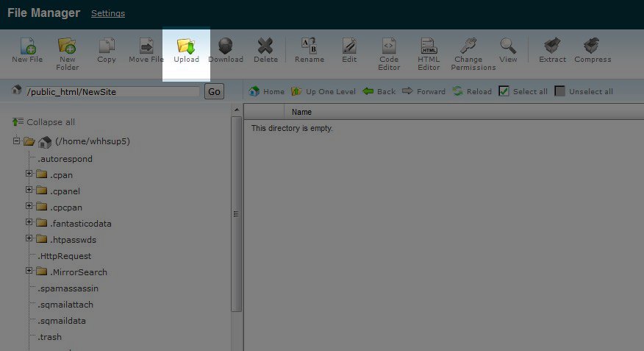Click the directory path input field

click(112, 92)
